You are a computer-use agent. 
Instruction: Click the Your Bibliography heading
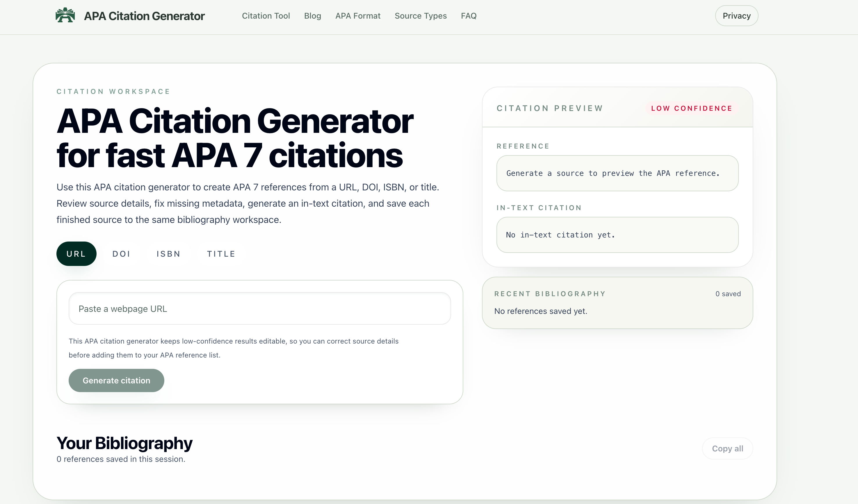pos(124,443)
